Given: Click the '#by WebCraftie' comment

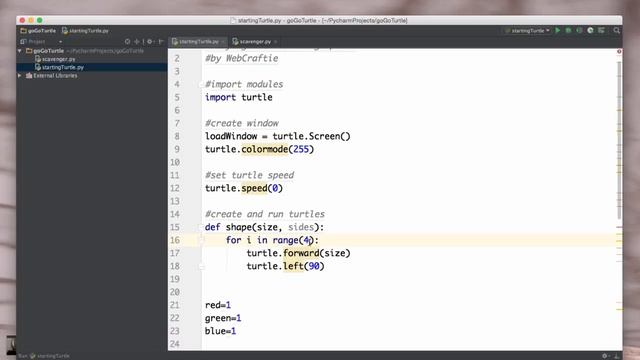Looking at the screenshot, I should [242, 58].
